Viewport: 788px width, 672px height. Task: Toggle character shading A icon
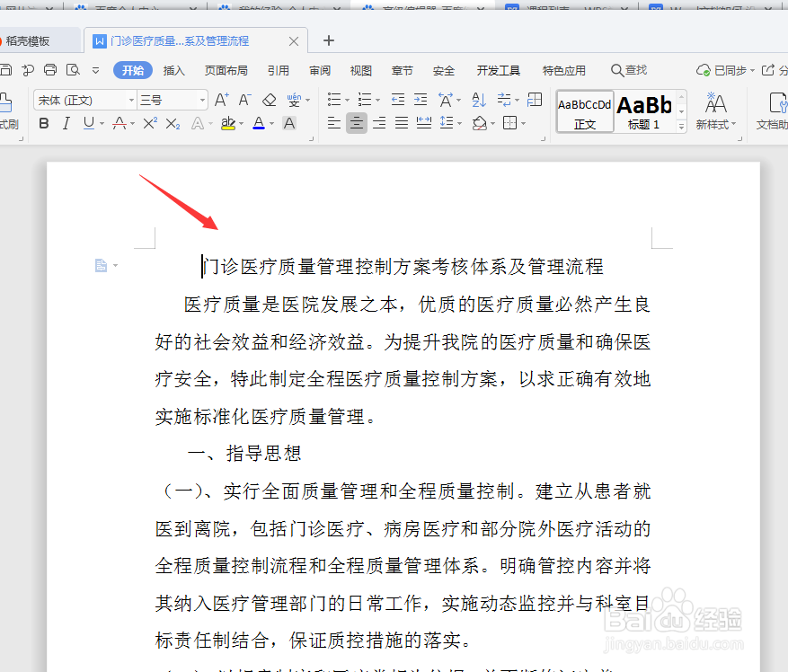[289, 123]
